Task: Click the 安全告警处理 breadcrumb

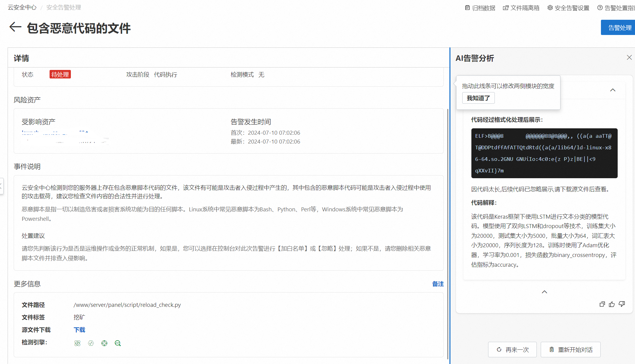Action: (64, 7)
